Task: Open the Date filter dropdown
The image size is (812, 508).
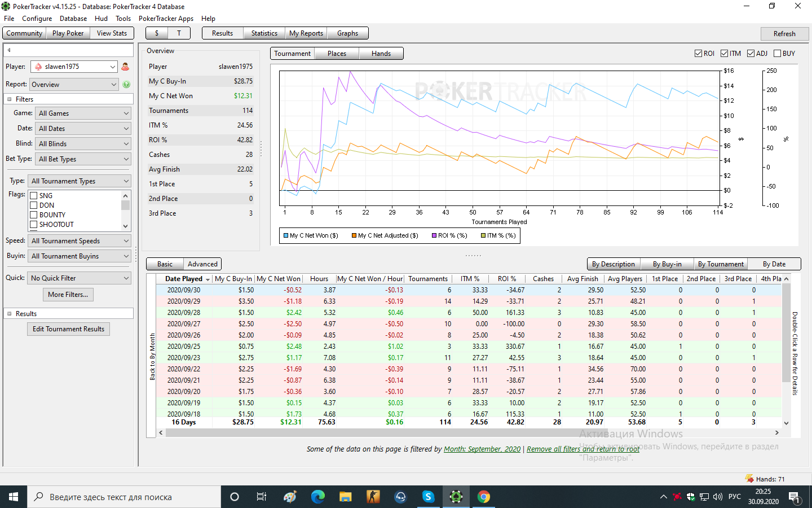Action: pos(83,129)
